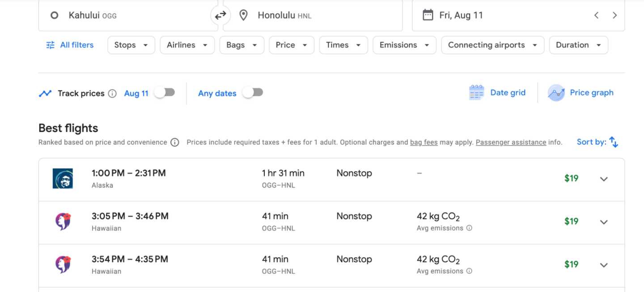Turn on the Any dates toggle
Screen dimensions: 644x292
tap(253, 93)
